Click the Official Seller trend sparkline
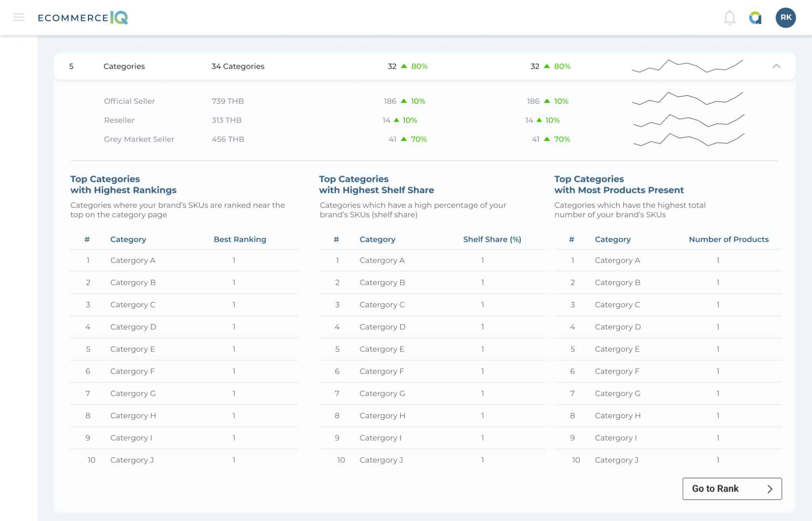 pyautogui.click(x=687, y=99)
